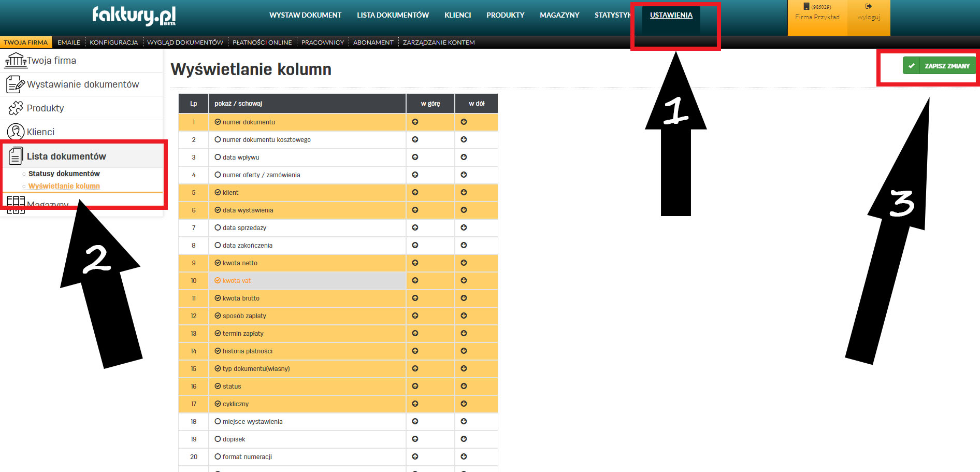Click the Klienci person icon
The width and height of the screenshot is (980, 472).
(x=16, y=132)
